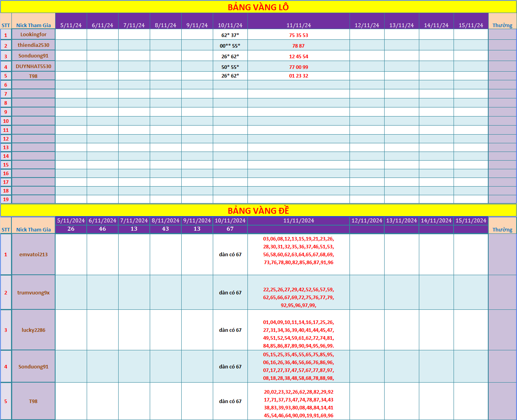Screen dimensions: 517x420
Task: Select the red 12 45 54 cell
Action: pyautogui.click(x=299, y=56)
